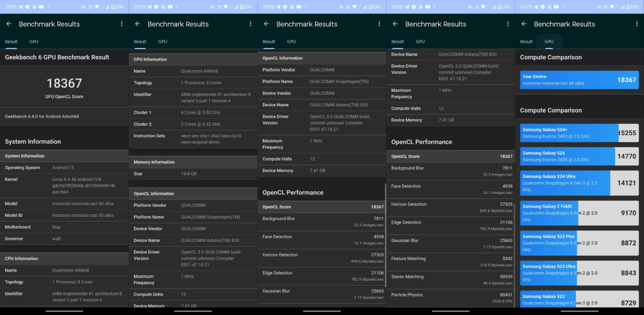Select Result tab on Compute Comparison screen

tap(526, 41)
